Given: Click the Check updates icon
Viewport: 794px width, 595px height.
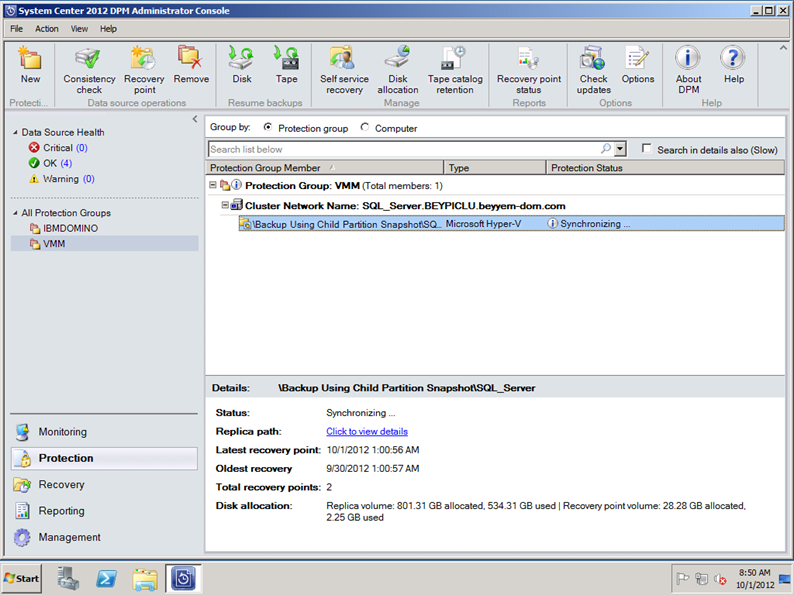Looking at the screenshot, I should [593, 70].
